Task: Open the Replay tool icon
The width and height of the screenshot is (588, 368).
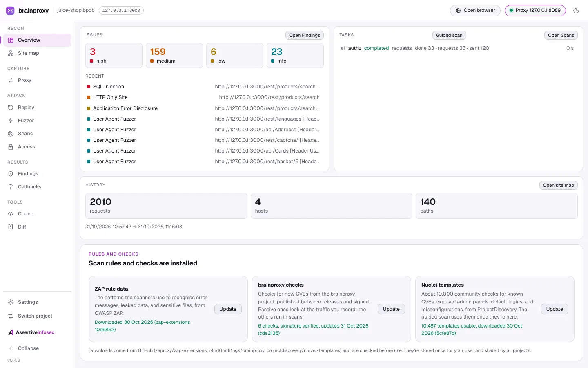Action: tap(11, 108)
